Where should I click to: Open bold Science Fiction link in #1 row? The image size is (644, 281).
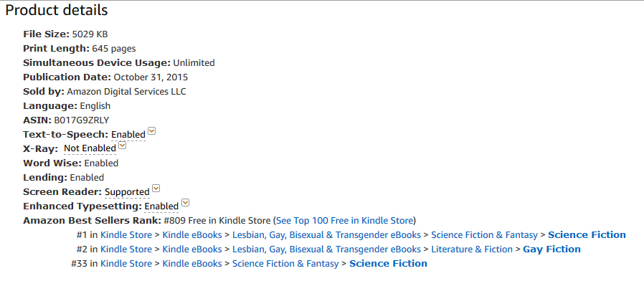click(x=587, y=235)
